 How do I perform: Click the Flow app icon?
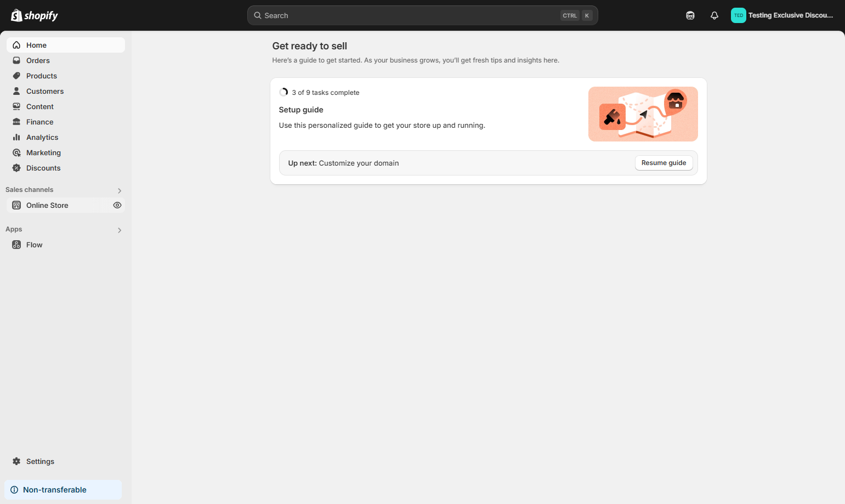(x=16, y=245)
